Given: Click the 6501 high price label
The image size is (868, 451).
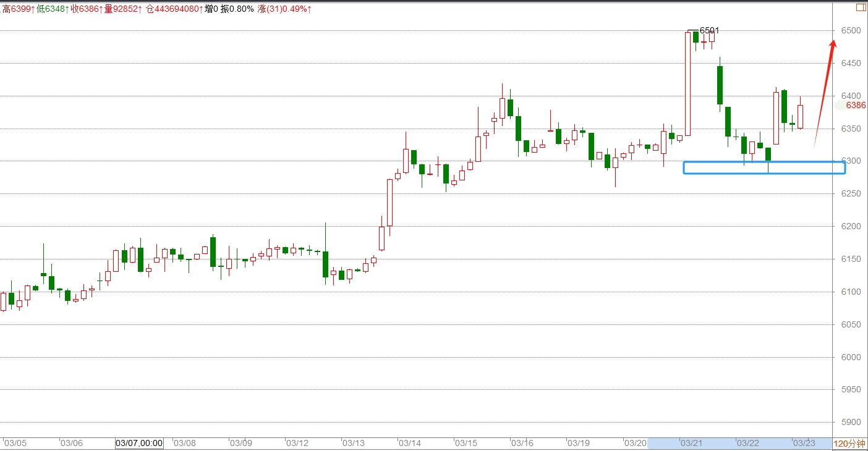Looking at the screenshot, I should click(709, 30).
